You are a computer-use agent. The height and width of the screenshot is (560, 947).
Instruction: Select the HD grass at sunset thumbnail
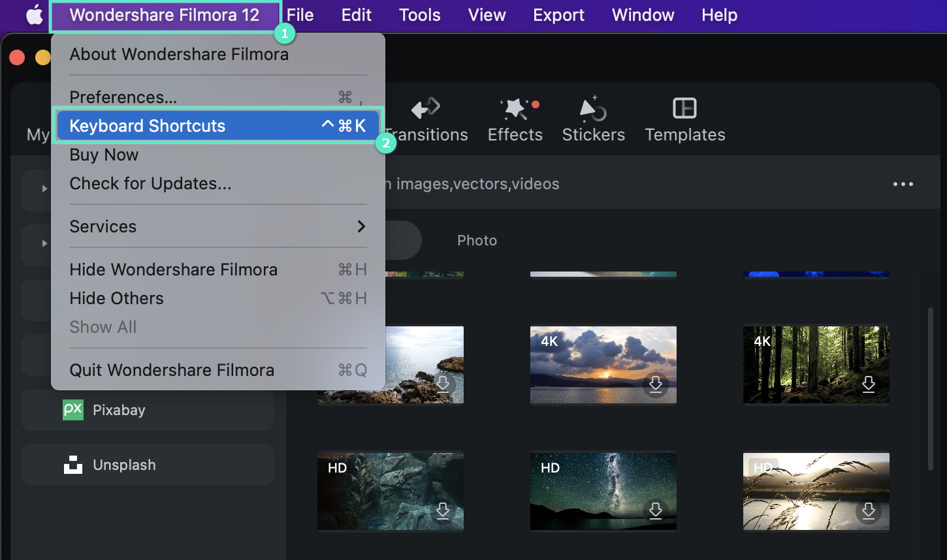pyautogui.click(x=816, y=491)
